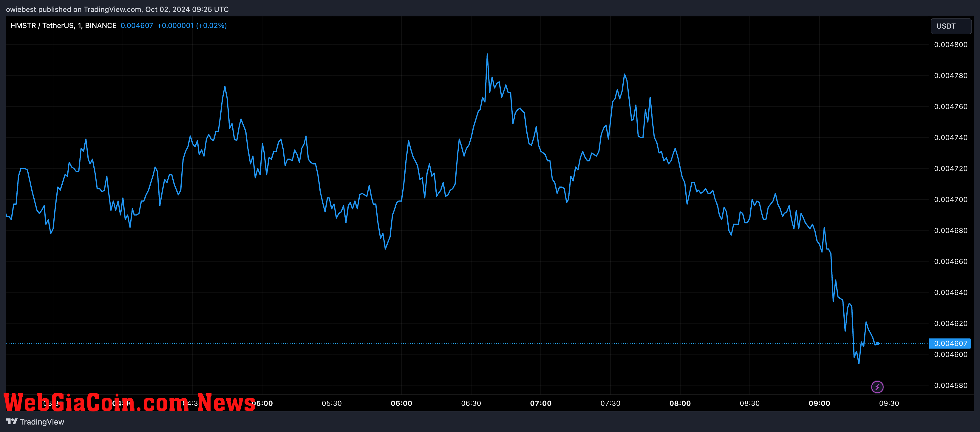Click the 0.004720 price axis label
Viewport: 980px width, 432px height.
coord(951,169)
